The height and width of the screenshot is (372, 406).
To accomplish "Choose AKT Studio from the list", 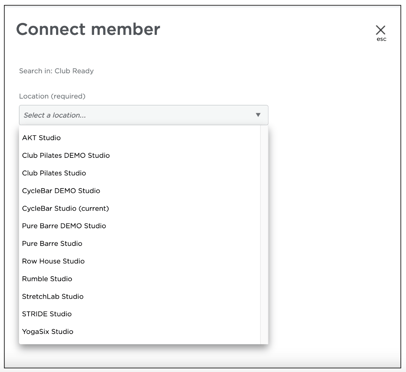I will (x=139, y=138).
